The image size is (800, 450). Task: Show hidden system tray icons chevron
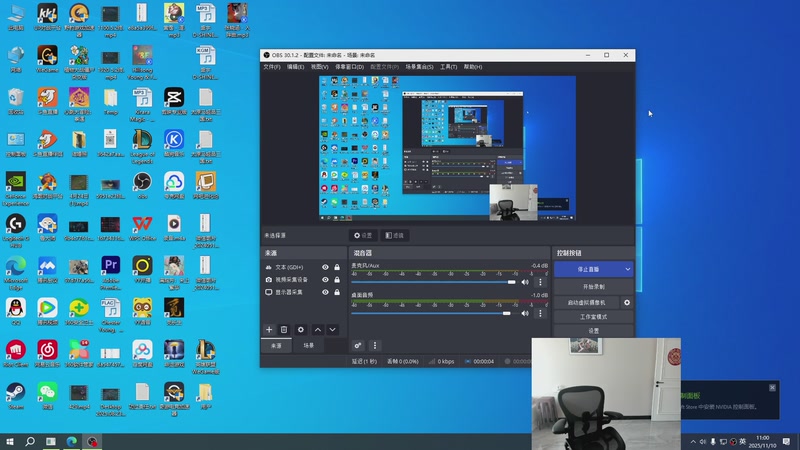(x=693, y=442)
